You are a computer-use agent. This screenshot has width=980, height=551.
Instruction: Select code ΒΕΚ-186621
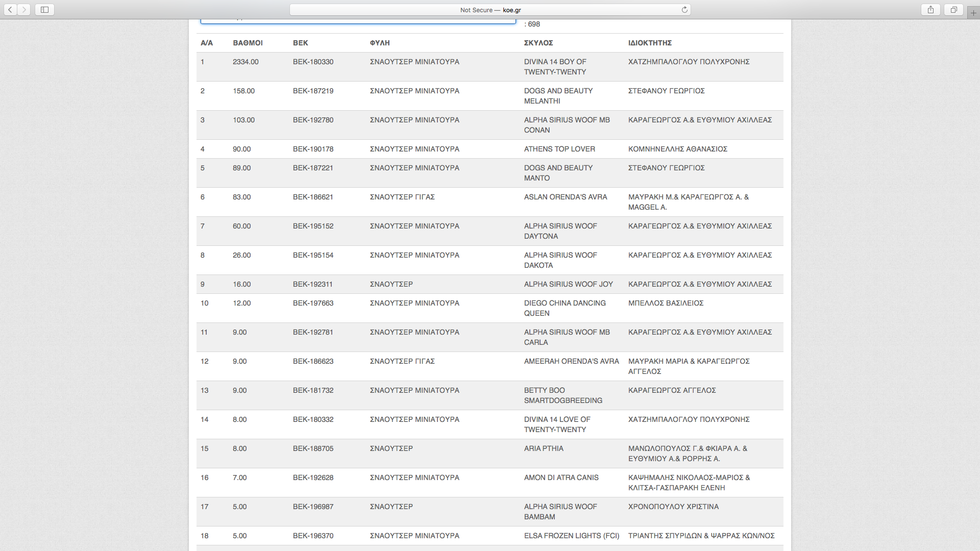click(x=313, y=197)
